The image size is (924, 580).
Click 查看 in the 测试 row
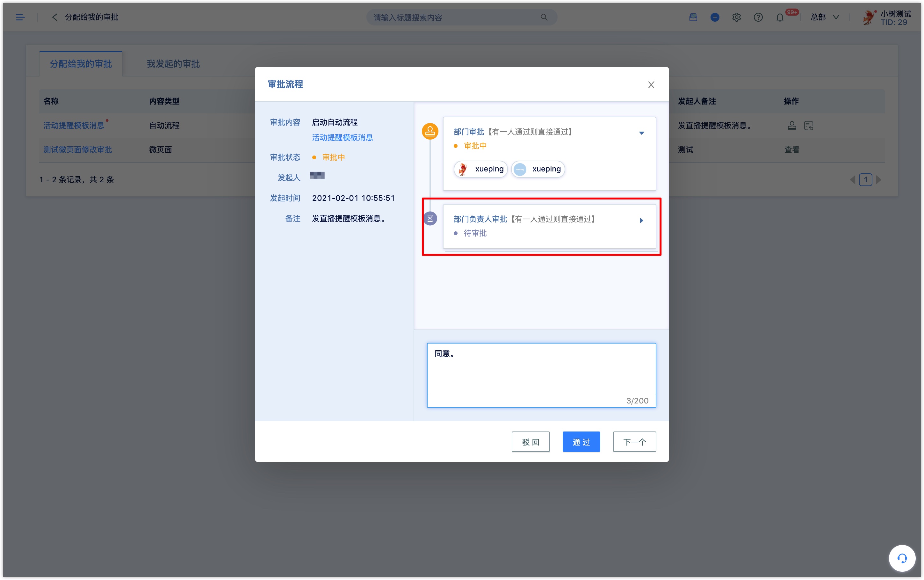click(x=792, y=149)
